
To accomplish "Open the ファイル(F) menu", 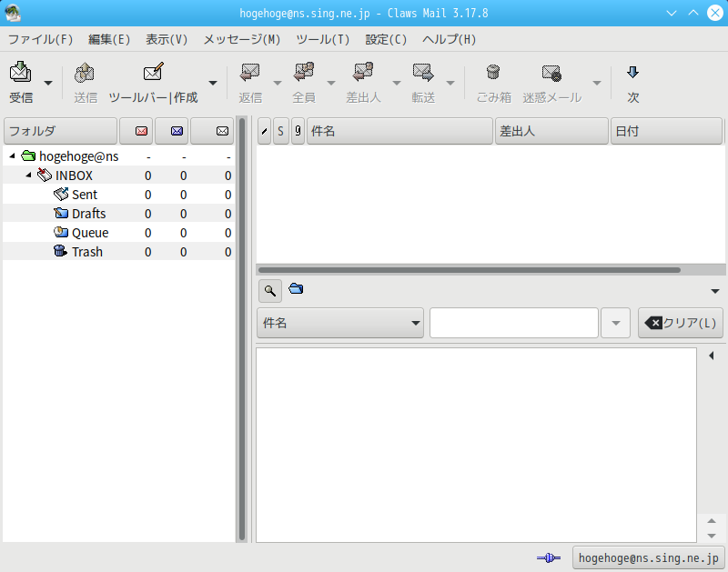I will [40, 39].
